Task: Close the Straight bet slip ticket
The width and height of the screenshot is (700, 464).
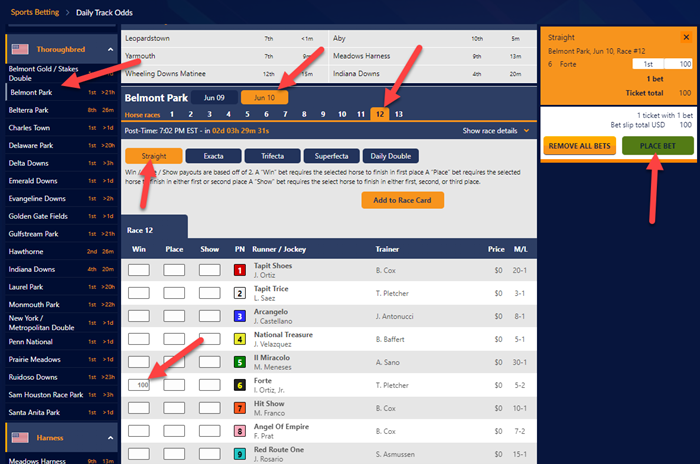Action: pos(686,37)
